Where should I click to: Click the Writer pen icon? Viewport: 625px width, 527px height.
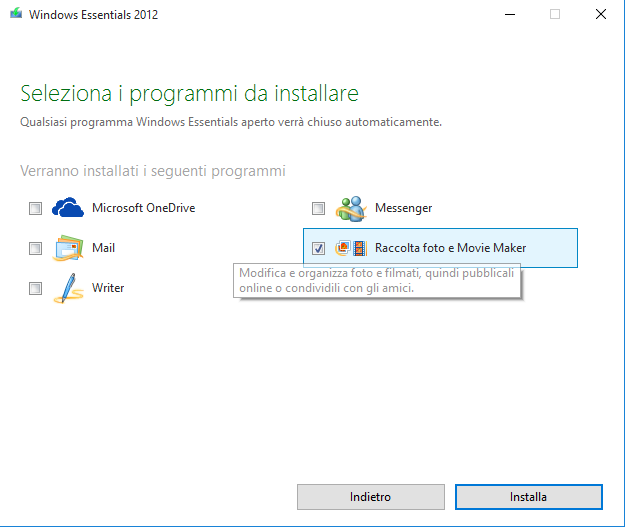click(x=68, y=288)
